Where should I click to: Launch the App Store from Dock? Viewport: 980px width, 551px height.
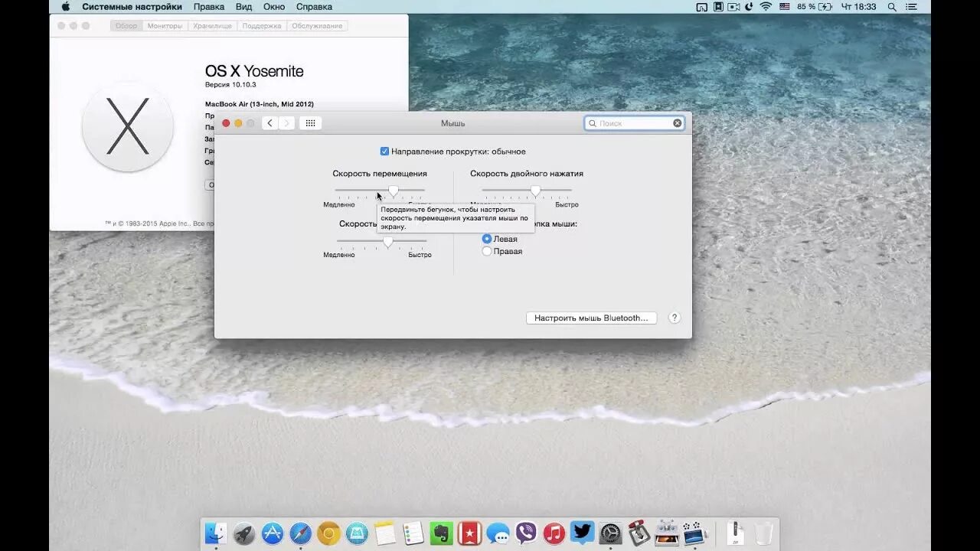click(x=273, y=533)
